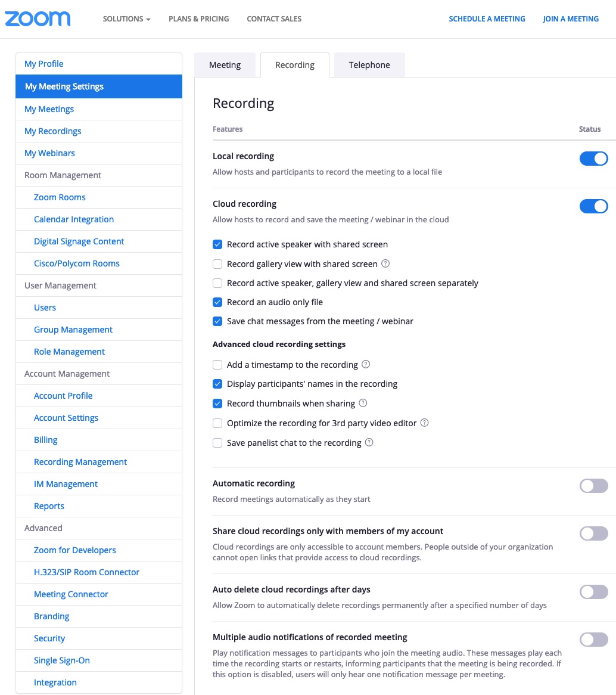
Task: Enable Auto delete cloud recordings toggle
Action: [x=594, y=592]
